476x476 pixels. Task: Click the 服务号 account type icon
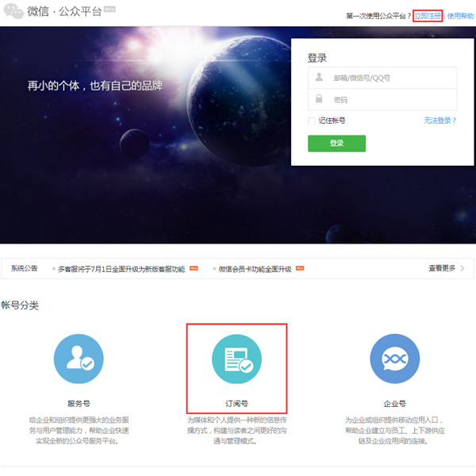pos(79,359)
